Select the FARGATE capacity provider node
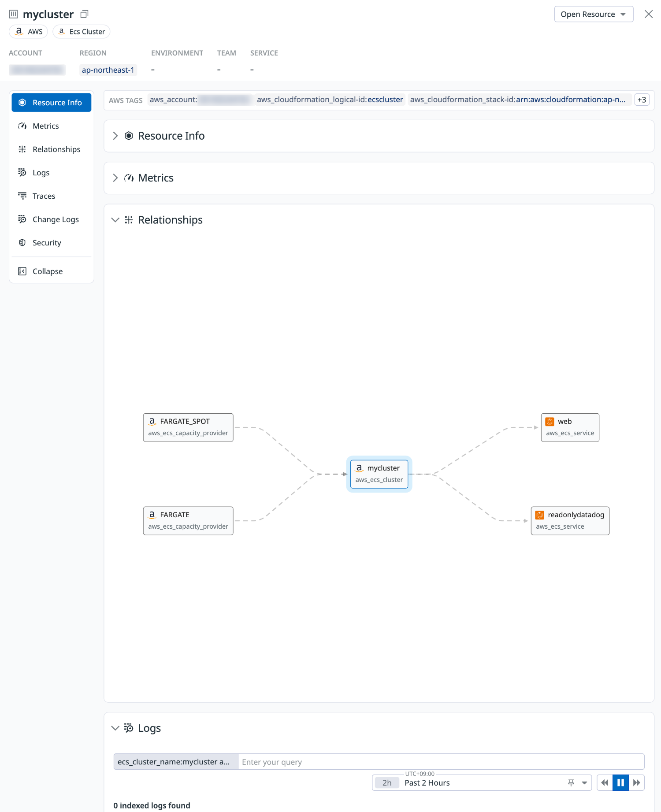 (x=188, y=521)
